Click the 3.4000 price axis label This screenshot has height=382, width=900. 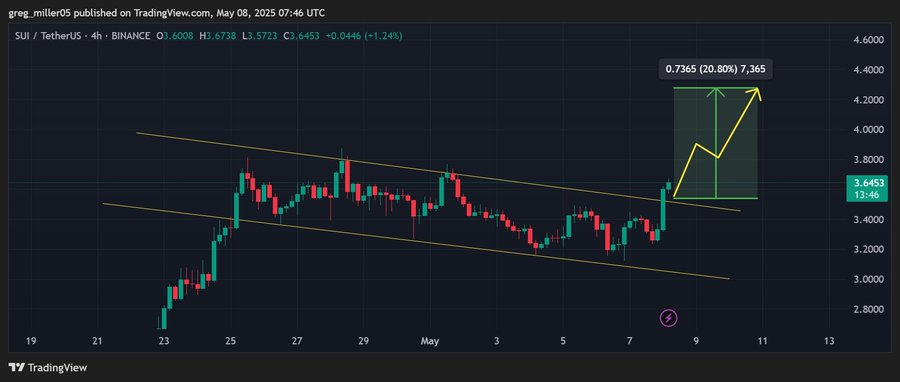point(868,220)
